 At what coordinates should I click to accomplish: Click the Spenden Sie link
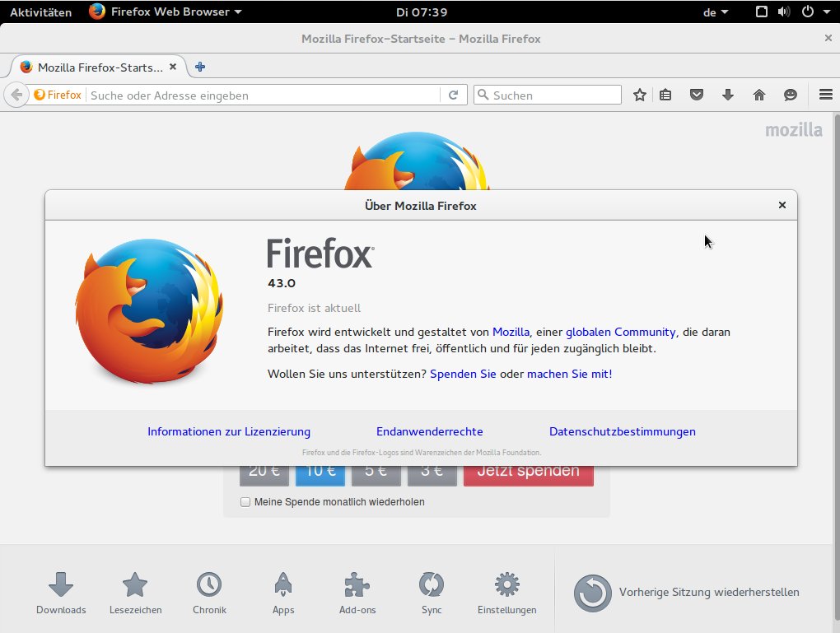click(x=463, y=374)
